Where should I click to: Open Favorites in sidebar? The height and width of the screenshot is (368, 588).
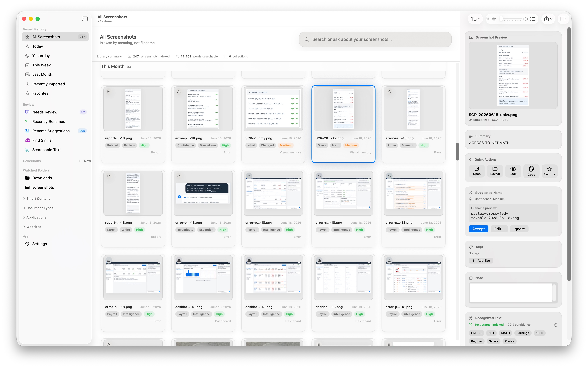55,93
